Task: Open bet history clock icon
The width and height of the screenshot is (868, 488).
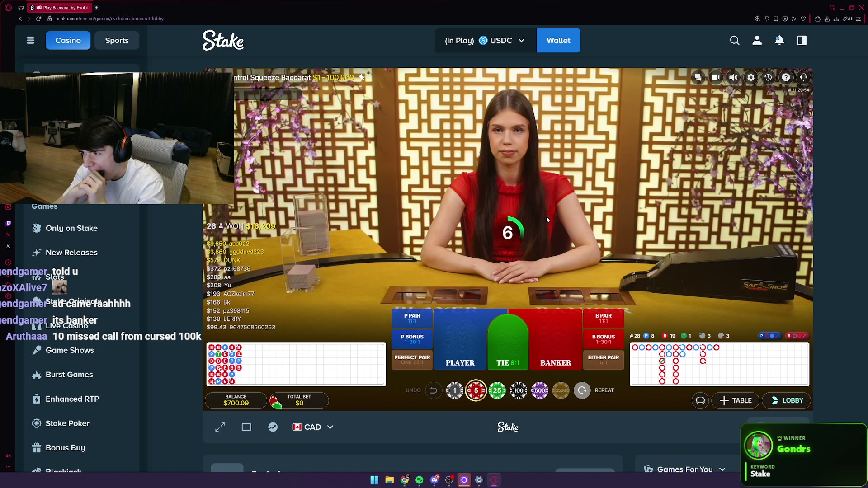Action: pos(769,77)
